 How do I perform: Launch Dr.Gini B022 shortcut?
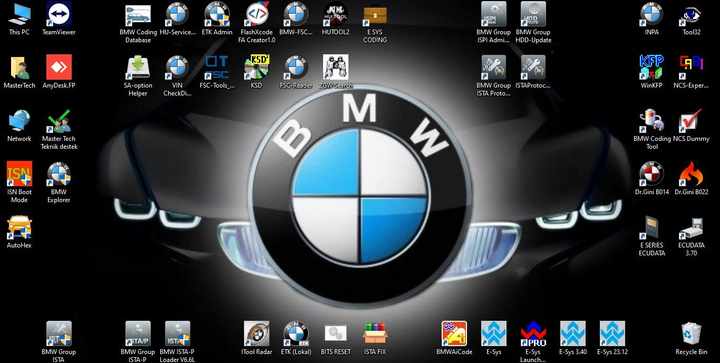(x=691, y=178)
